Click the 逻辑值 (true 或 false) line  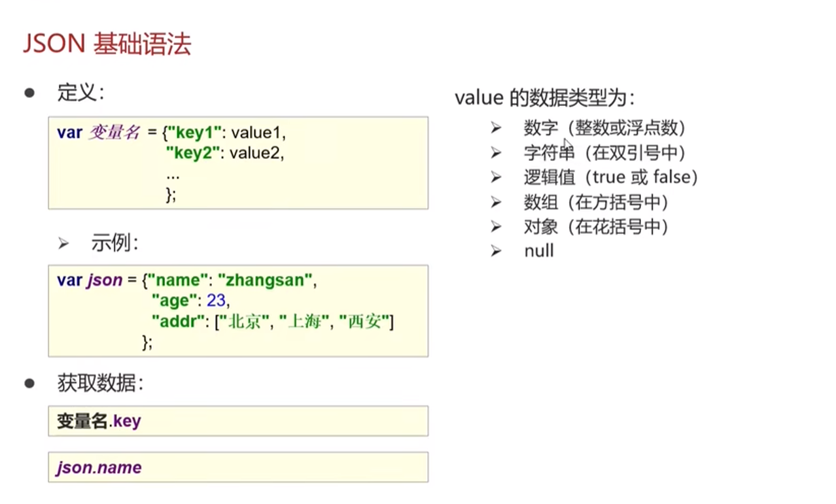611,177
